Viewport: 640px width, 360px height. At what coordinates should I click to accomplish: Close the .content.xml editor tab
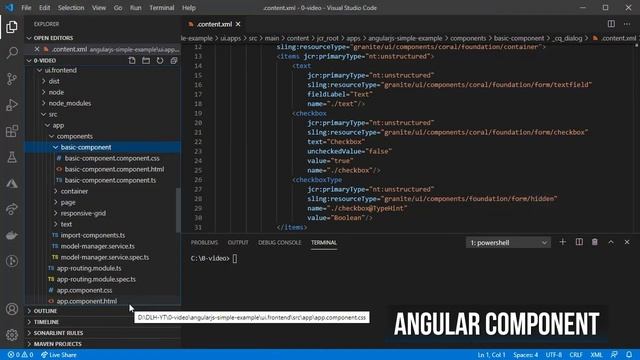(238, 24)
